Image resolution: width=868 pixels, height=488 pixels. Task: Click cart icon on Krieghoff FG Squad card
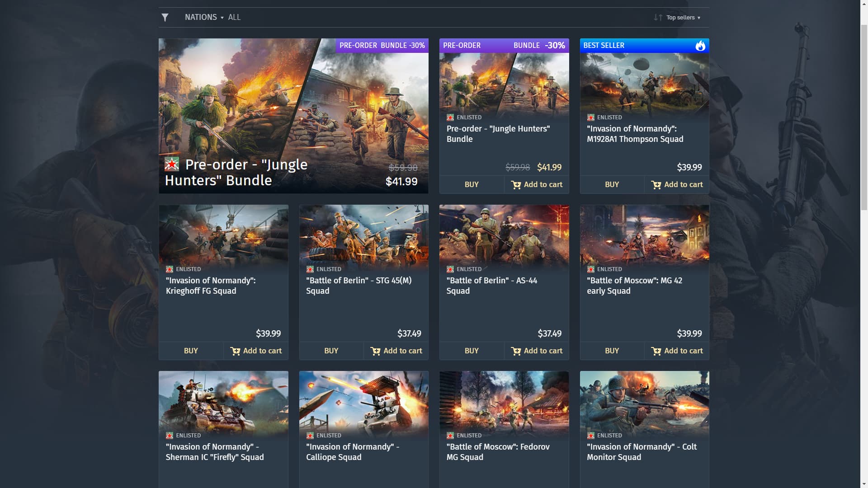pyautogui.click(x=235, y=351)
